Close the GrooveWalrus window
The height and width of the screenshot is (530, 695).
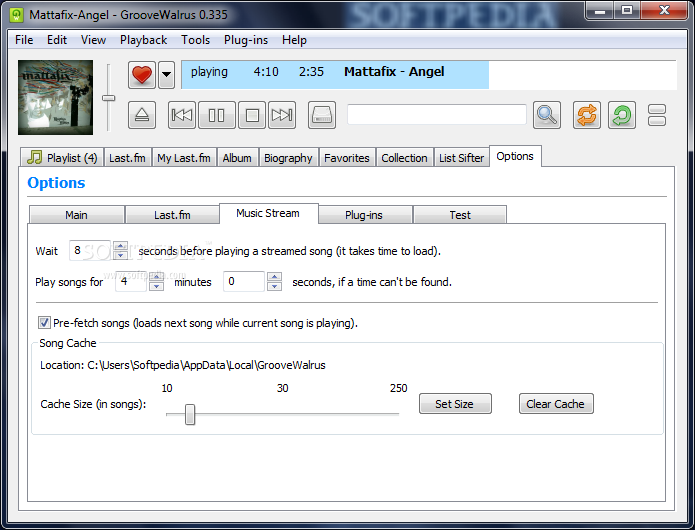(664, 11)
